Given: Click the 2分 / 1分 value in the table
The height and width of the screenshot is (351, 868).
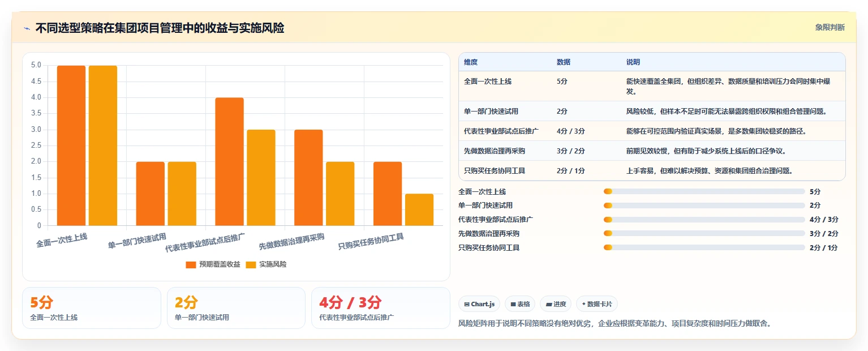Looking at the screenshot, I should point(571,171).
